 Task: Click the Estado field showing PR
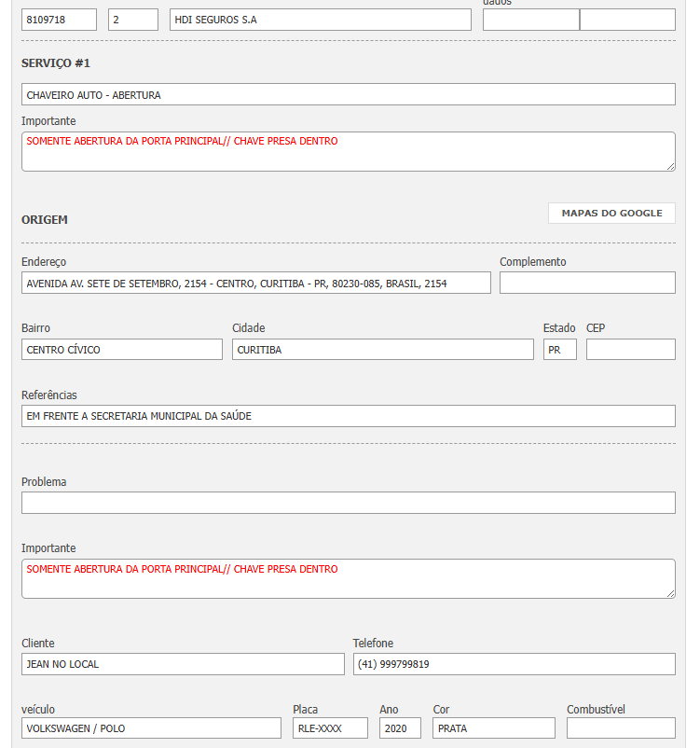pyautogui.click(x=560, y=350)
